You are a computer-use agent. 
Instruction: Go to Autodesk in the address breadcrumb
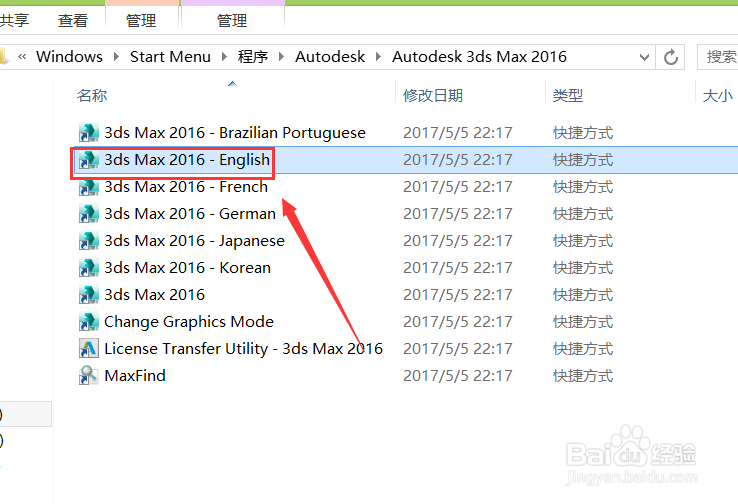[x=330, y=57]
